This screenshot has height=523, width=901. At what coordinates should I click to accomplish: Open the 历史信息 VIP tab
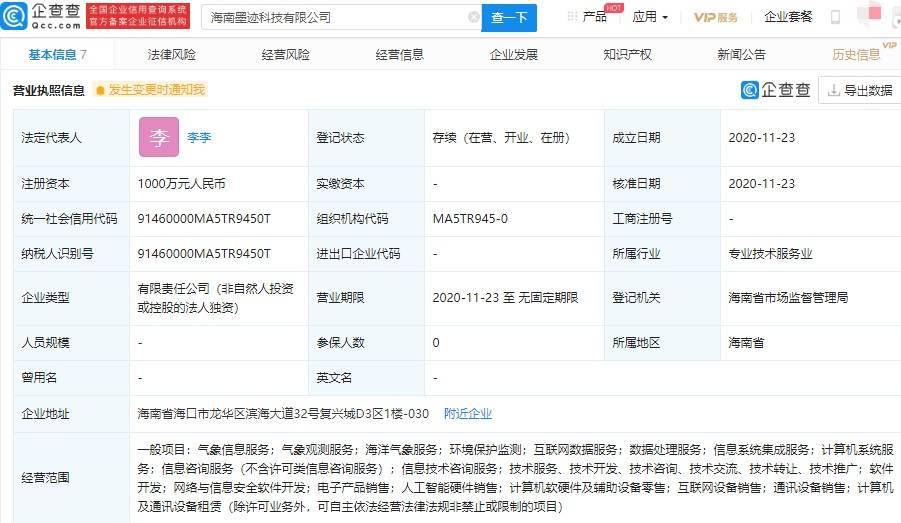[x=856, y=55]
